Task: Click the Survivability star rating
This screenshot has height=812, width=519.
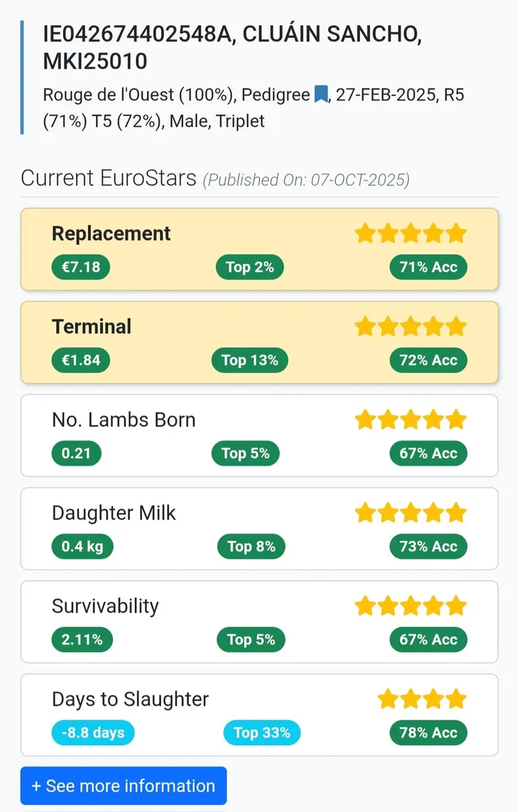Action: point(410,606)
